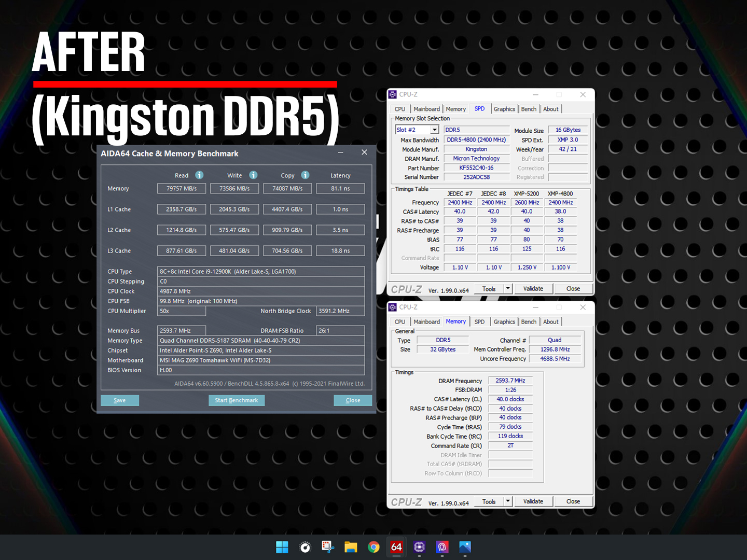
Task: Open About tab in upper CPU-Z window
Action: tap(551, 109)
